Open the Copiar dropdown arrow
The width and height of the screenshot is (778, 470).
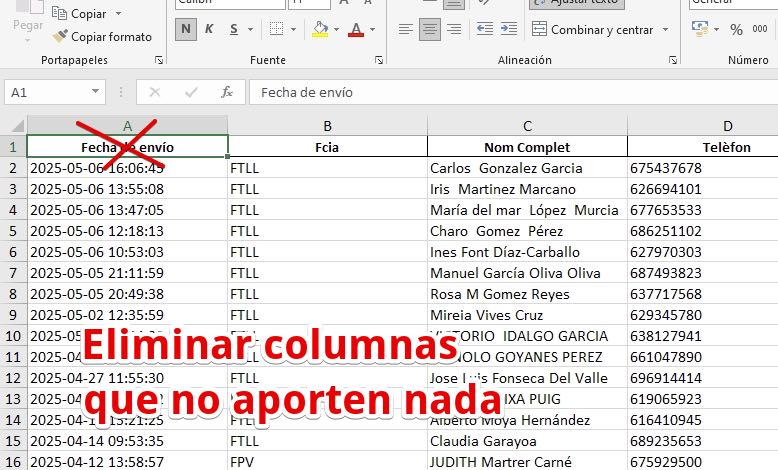point(118,14)
